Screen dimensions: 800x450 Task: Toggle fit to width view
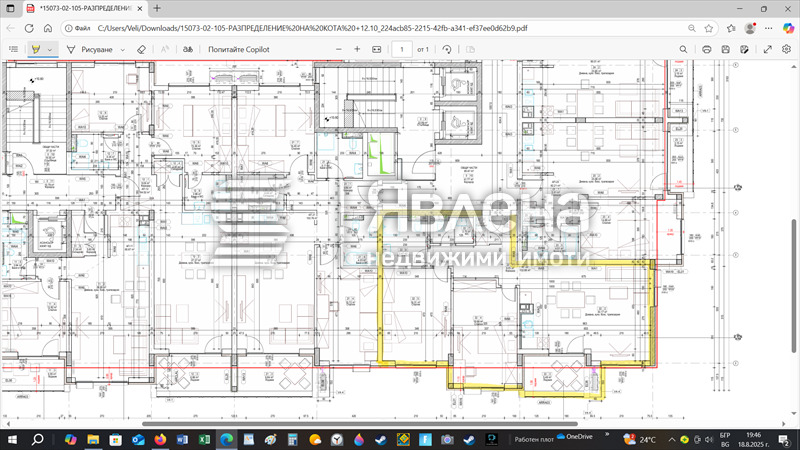point(377,49)
